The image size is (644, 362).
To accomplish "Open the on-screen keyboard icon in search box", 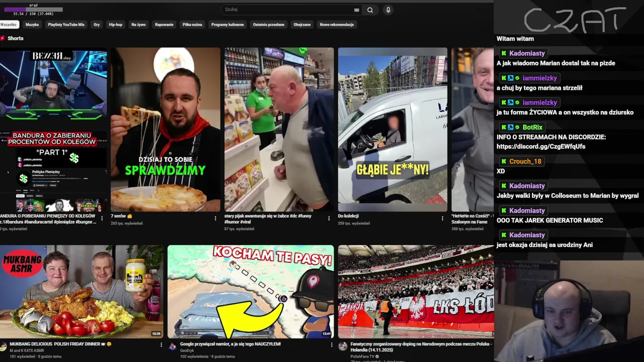I will click(356, 10).
